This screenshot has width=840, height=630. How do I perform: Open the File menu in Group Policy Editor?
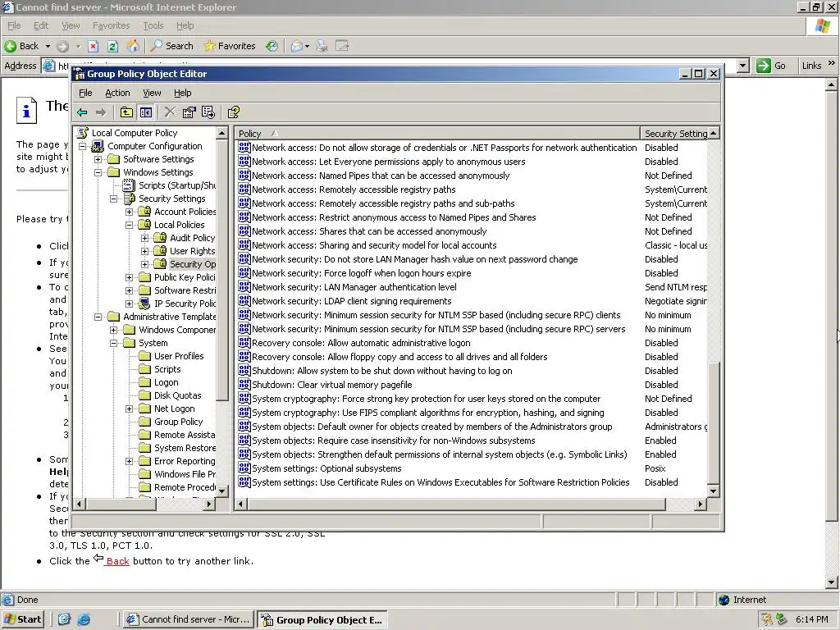click(x=85, y=93)
